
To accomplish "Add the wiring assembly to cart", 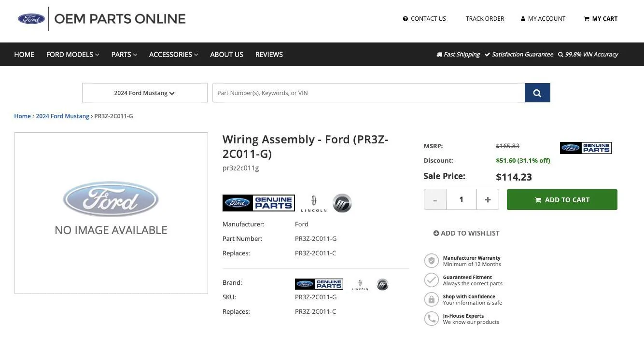I will point(562,199).
